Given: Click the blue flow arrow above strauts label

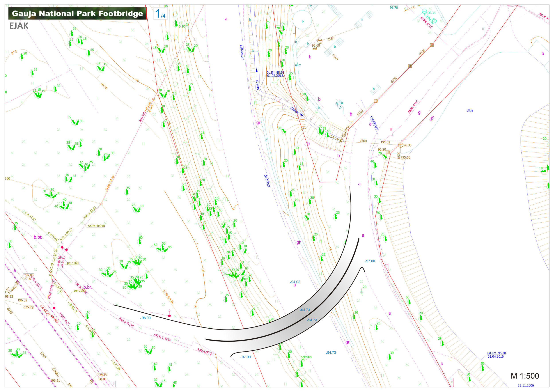Looking at the screenshot, I should 257,70.
